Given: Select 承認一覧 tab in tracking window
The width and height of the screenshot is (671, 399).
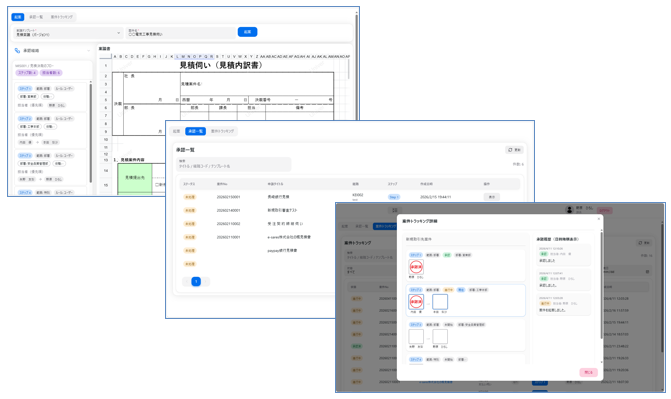Looking at the screenshot, I should 362,226.
